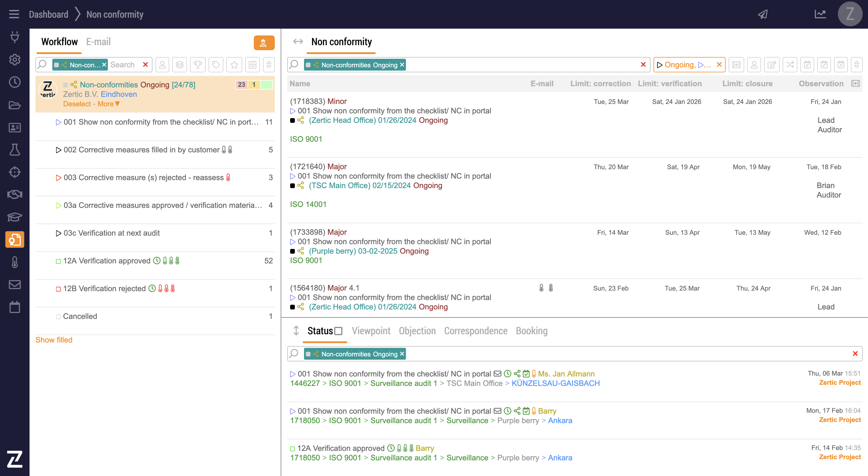Toggle square checkbox on Non-conformities Ongoing workflow item

tap(66, 85)
